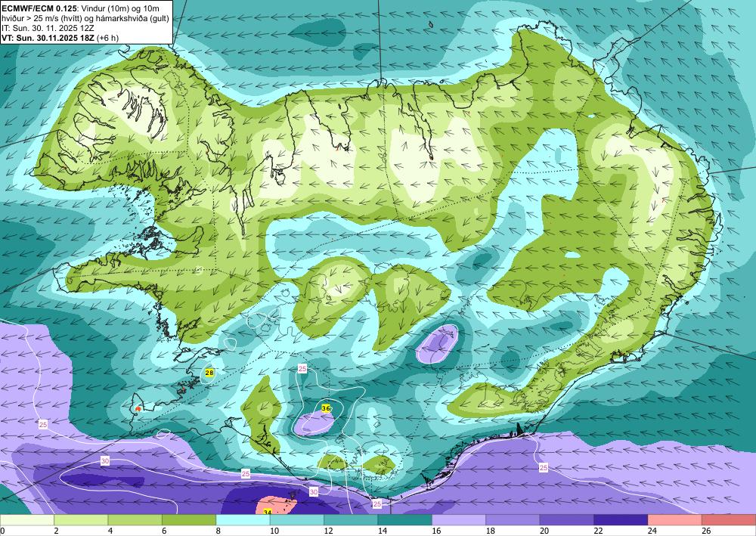Click the legend scale value 14
The height and width of the screenshot is (536, 756).
tap(383, 531)
